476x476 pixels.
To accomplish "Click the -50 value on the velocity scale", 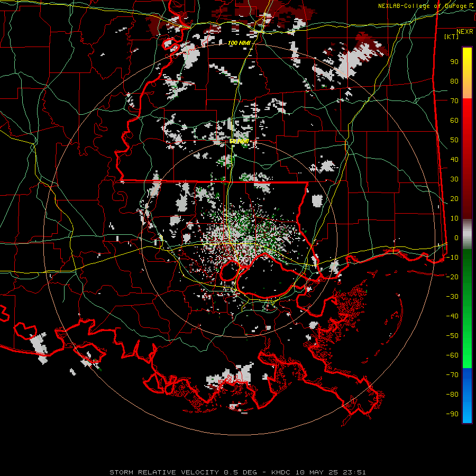I will [452, 336].
